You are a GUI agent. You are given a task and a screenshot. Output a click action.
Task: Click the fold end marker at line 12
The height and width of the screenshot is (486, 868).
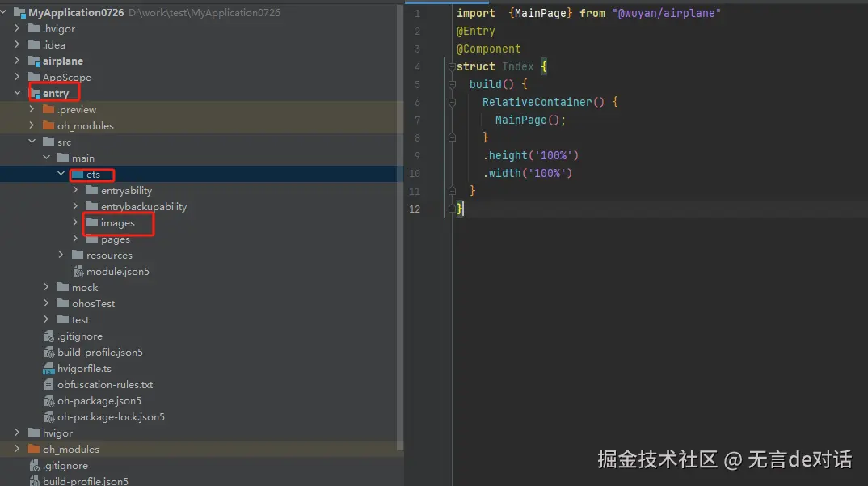coord(452,209)
